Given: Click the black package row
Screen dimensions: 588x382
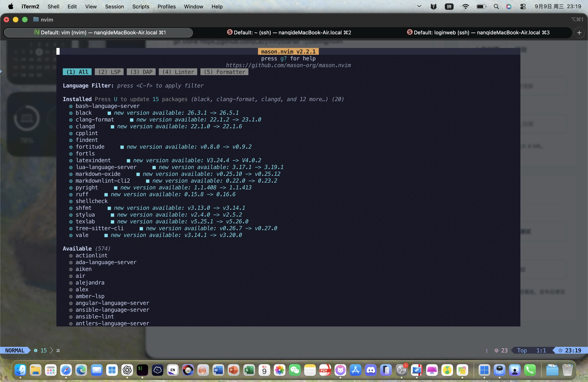Looking at the screenshot, I should point(154,113).
